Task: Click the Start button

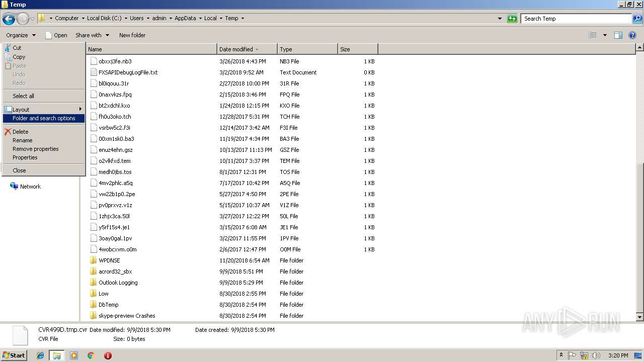Action: pyautogui.click(x=14, y=355)
